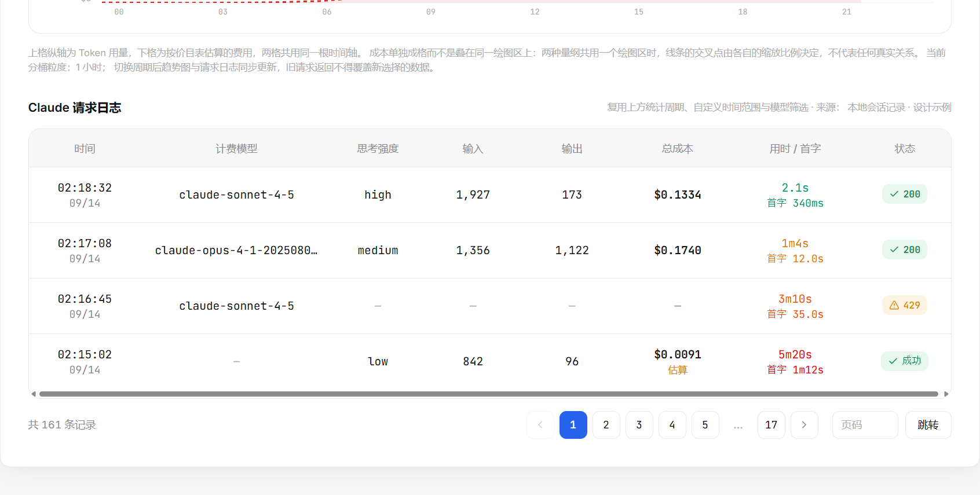
Task: Click the 首字 12.0s first-token value
Action: (795, 259)
